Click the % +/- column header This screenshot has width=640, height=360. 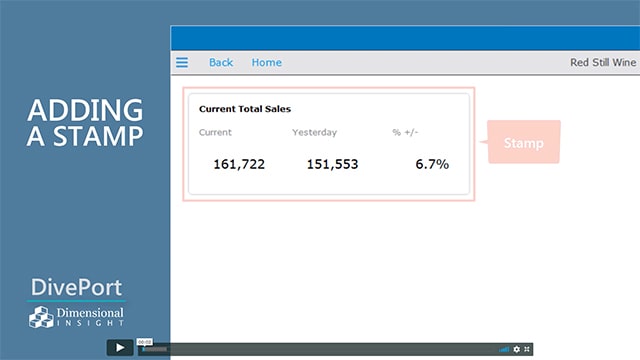[x=405, y=132]
